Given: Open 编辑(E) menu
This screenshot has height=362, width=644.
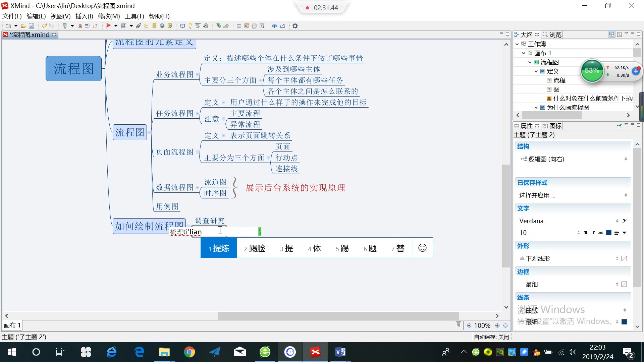Looking at the screenshot, I should pos(36,16).
